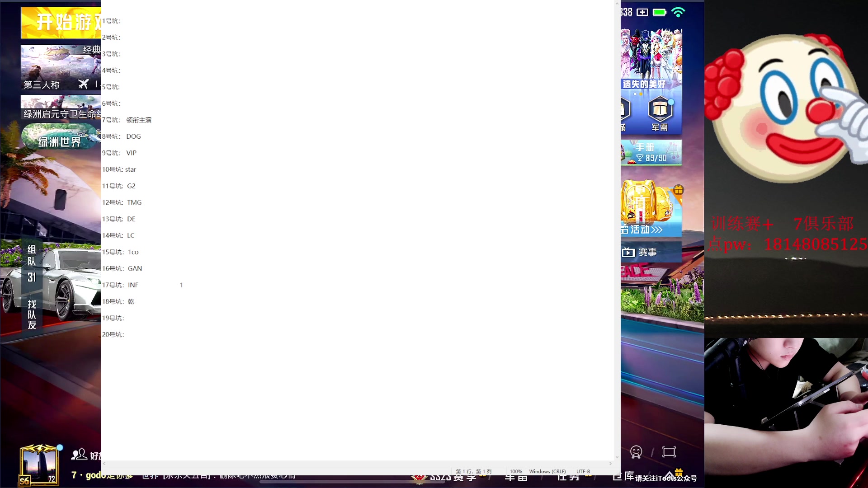Place cursor on the 2号坑 line

[111, 38]
